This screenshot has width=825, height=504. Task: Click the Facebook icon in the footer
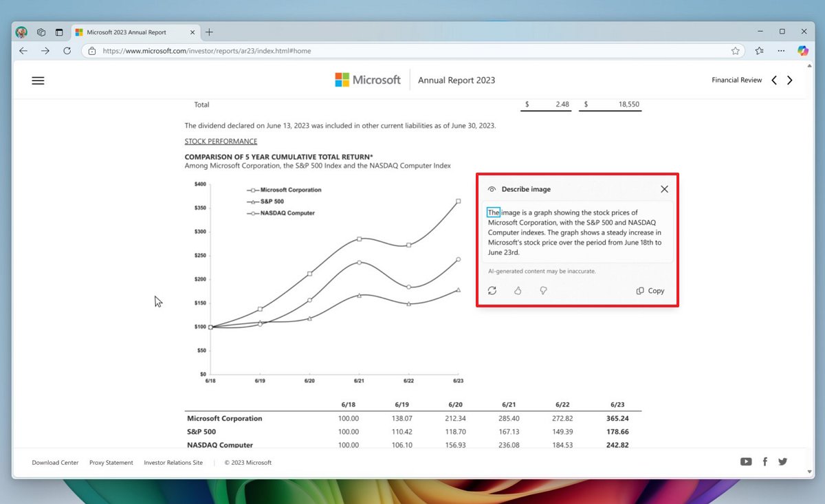pos(764,461)
